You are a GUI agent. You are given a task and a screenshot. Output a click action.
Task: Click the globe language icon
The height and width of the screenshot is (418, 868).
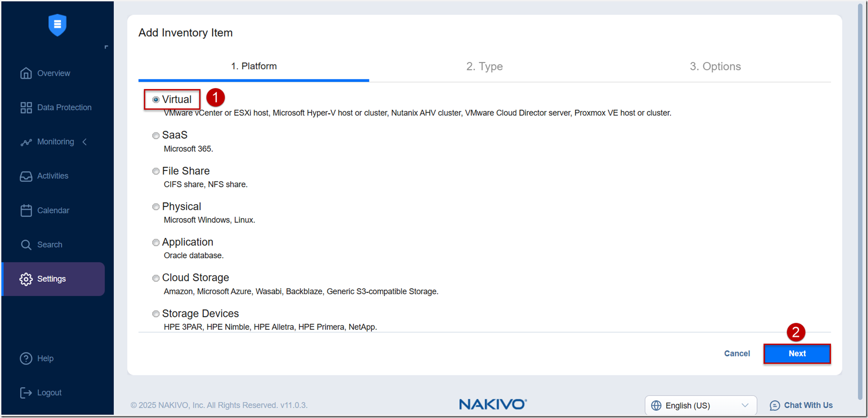(x=656, y=405)
